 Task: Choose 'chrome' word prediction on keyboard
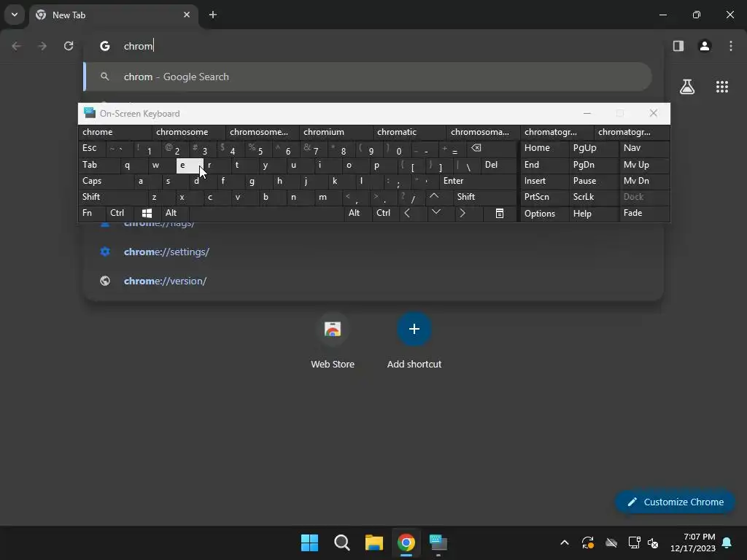click(x=115, y=132)
